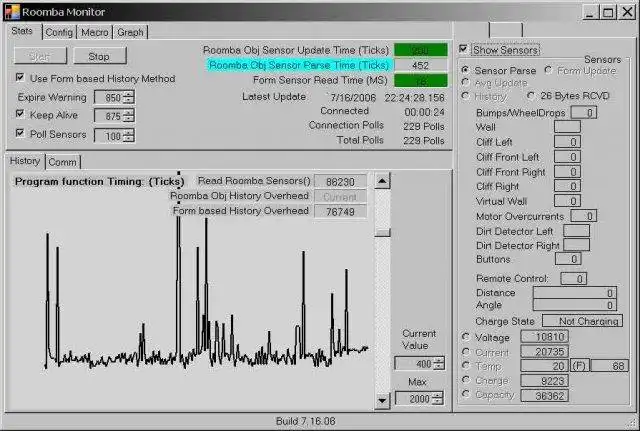Click the blank button above Show Sensors

click(x=506, y=30)
